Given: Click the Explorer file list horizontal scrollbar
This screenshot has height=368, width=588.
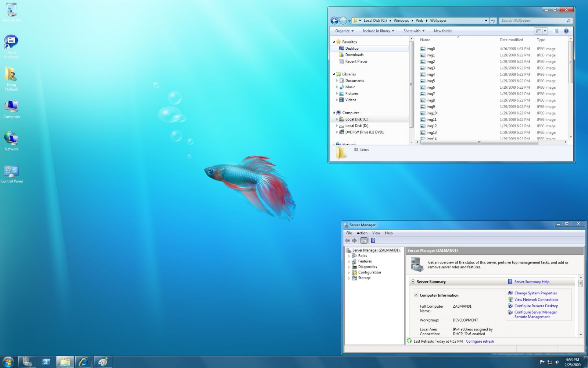Looking at the screenshot, I should [x=479, y=142].
